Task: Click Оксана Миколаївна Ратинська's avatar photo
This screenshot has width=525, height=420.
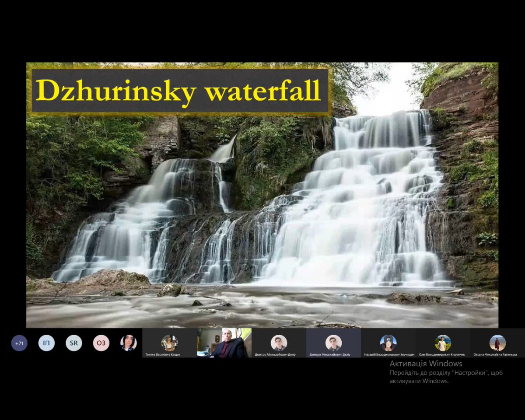Action: click(497, 343)
